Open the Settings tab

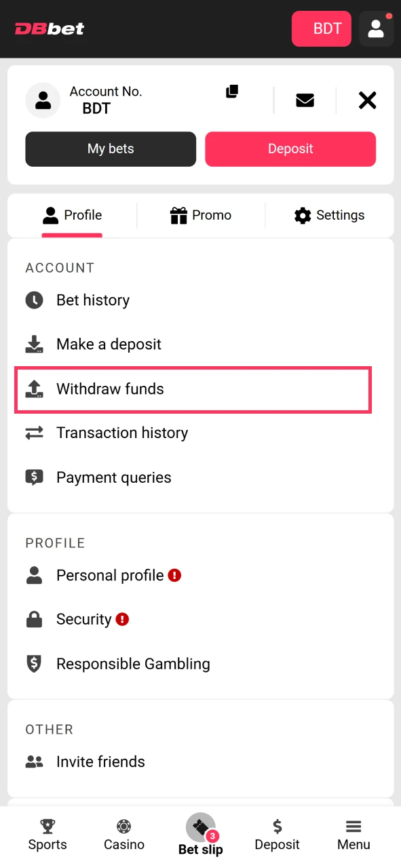tap(330, 215)
